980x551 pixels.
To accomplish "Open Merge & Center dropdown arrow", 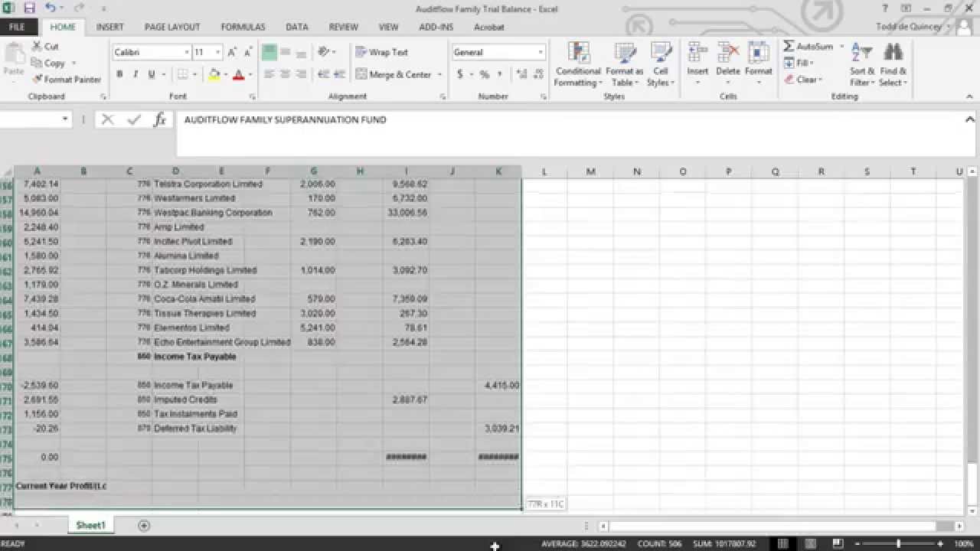I will [439, 74].
